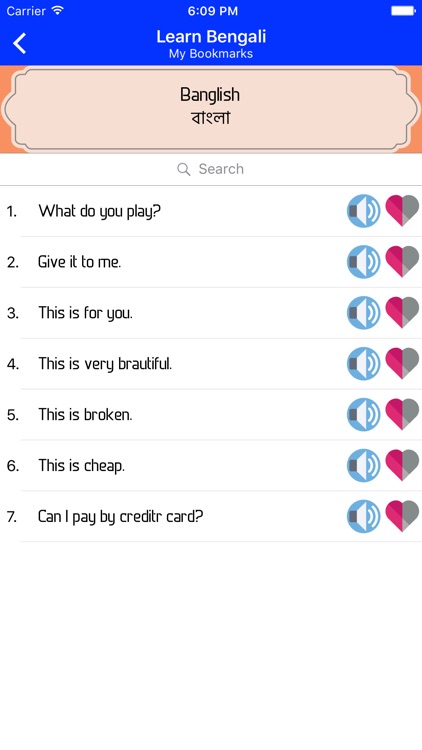Go back using the header arrow
The image size is (422, 750).
20,43
